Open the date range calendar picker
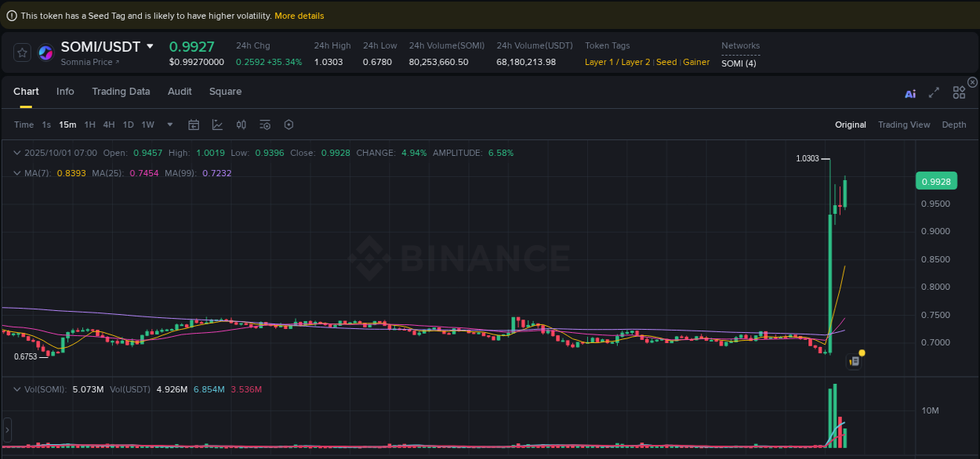 (194, 125)
